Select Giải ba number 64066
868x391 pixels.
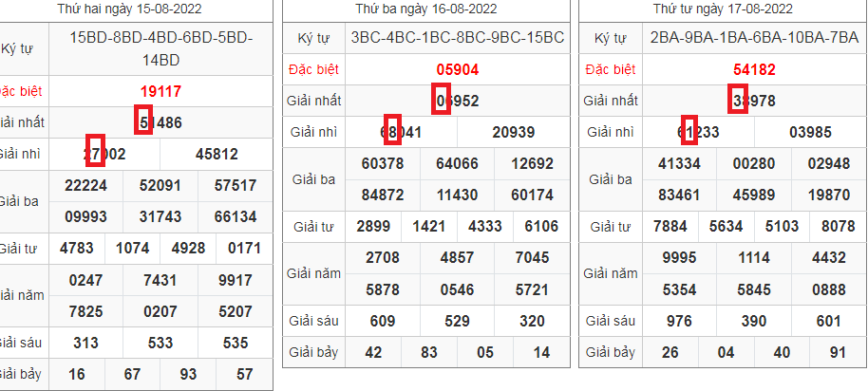point(457,164)
